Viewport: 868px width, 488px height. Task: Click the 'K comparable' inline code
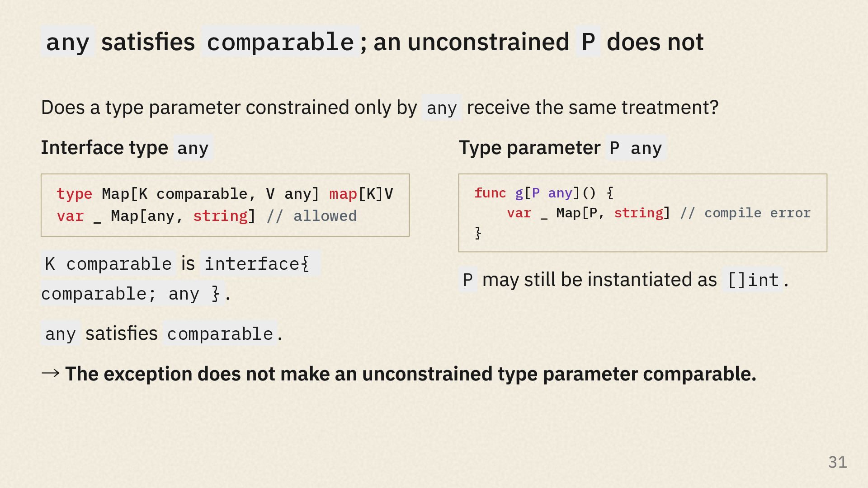coord(108,264)
